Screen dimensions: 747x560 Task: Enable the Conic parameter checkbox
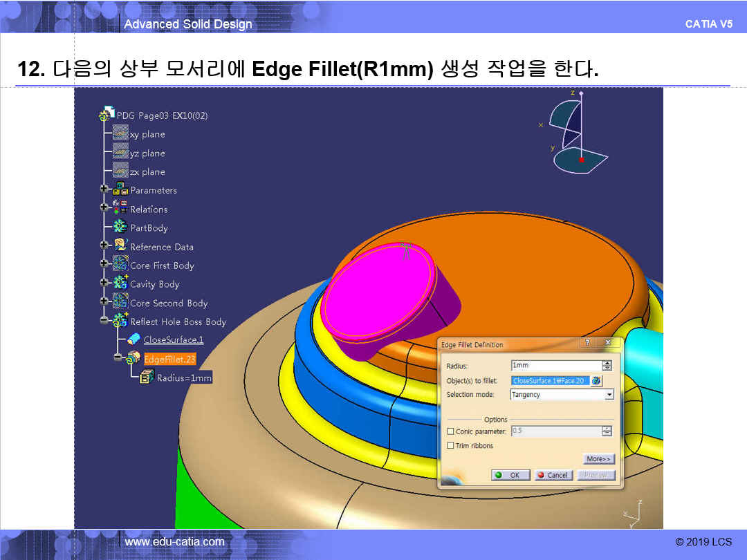click(451, 431)
